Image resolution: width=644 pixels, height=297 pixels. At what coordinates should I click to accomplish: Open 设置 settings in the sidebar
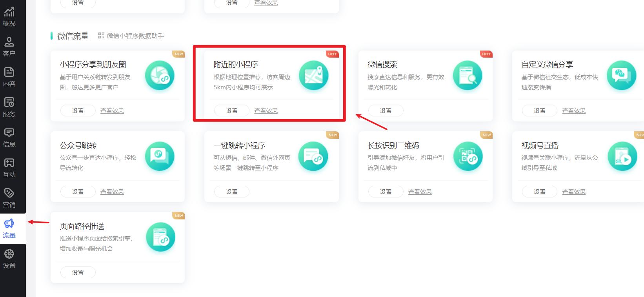click(x=9, y=259)
